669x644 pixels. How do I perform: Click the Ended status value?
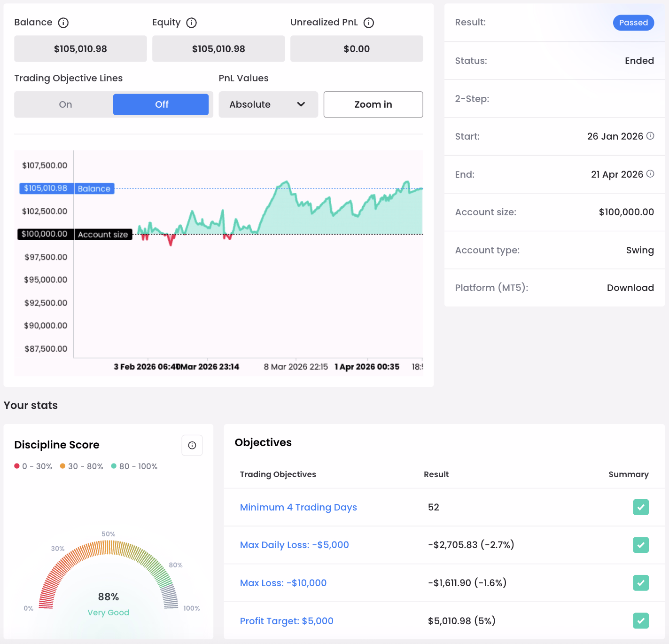point(639,61)
